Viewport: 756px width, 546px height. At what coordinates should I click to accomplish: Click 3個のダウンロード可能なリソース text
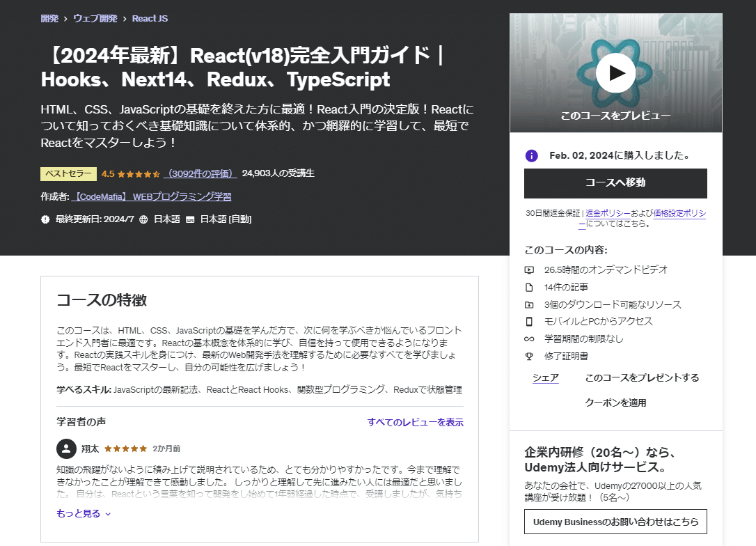coord(613,305)
